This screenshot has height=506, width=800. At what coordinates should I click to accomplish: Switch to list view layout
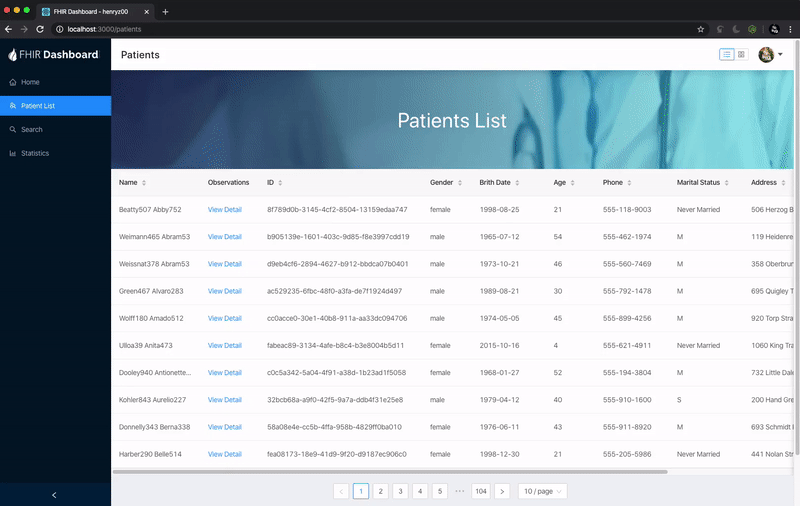pos(727,54)
